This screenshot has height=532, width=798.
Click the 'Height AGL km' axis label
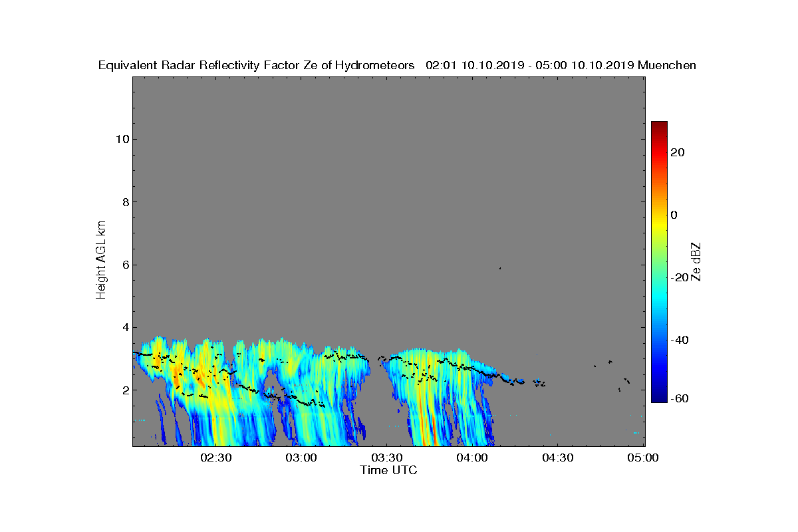coord(102,259)
